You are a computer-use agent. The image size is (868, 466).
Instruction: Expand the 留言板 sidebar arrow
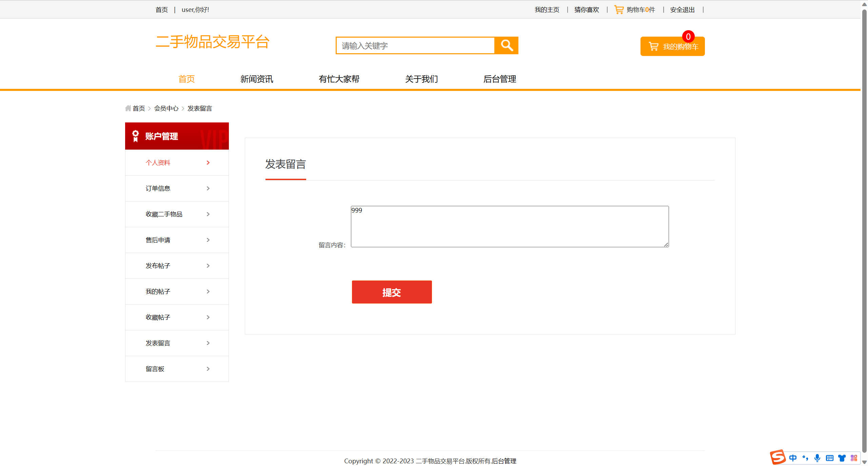208,369
